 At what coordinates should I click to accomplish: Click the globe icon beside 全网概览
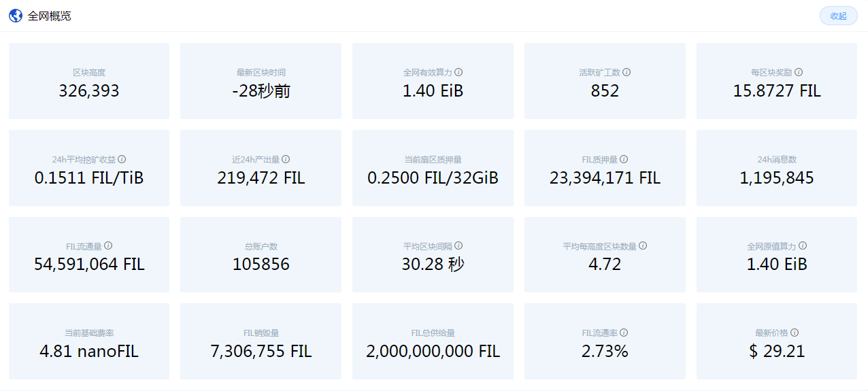point(16,16)
